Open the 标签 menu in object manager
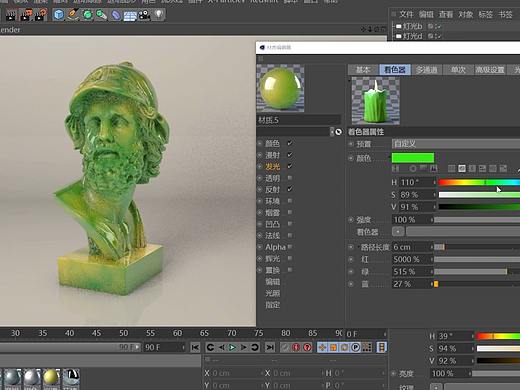Screen dimensions: 520x390 485,14
